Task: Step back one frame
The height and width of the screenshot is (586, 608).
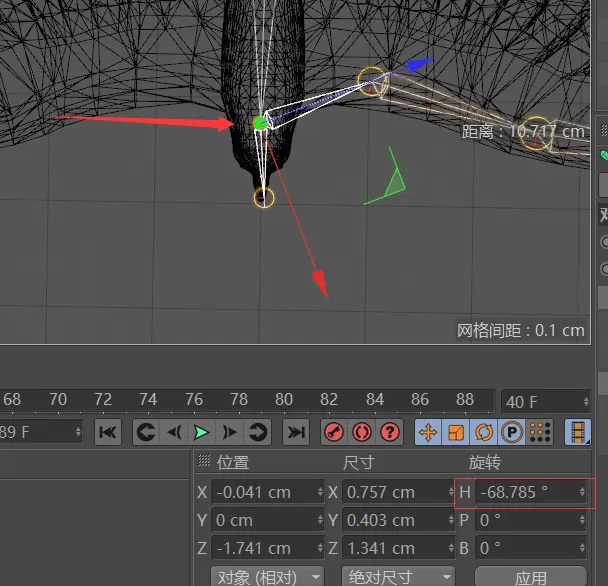Action: pos(174,432)
